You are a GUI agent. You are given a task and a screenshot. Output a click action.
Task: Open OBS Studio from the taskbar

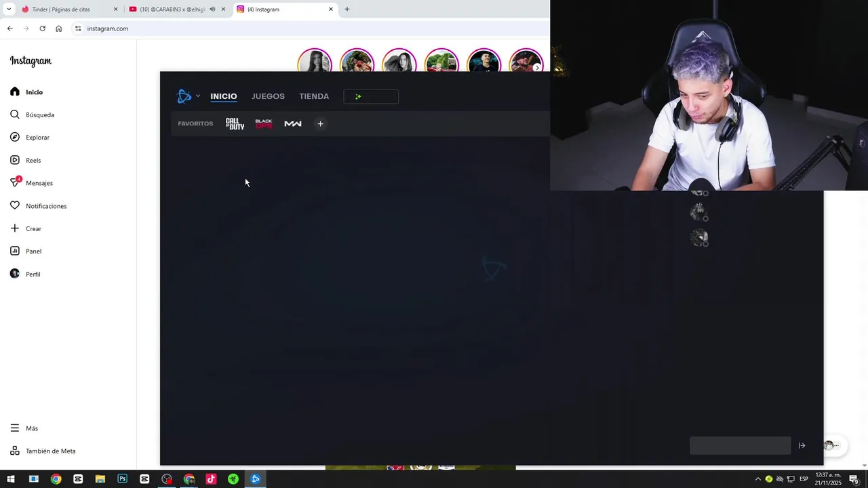(167, 479)
